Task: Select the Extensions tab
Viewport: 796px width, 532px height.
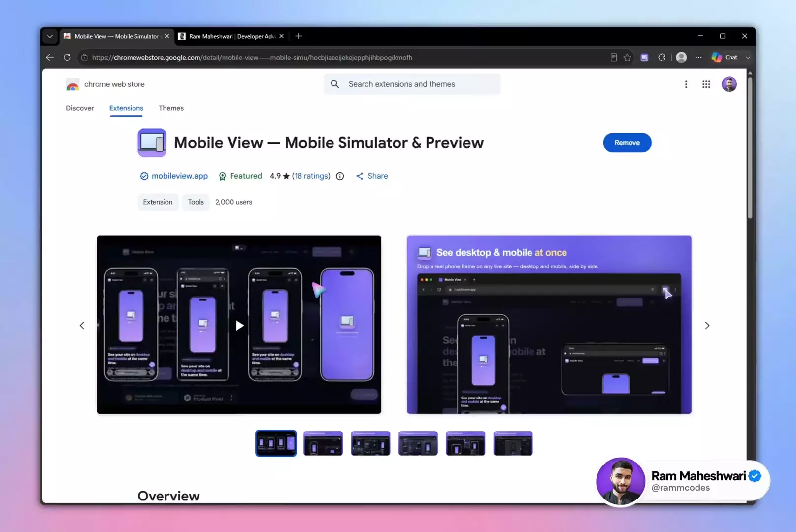Action: tap(126, 108)
